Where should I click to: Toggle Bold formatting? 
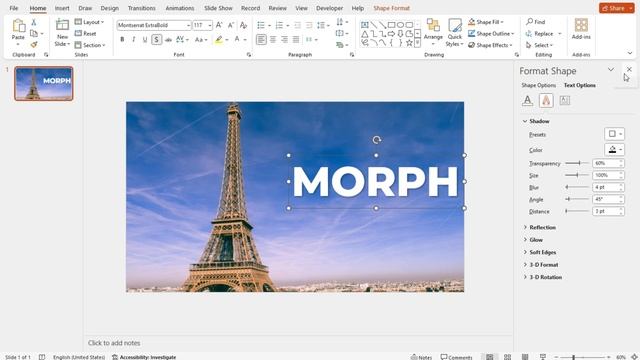[122, 40]
